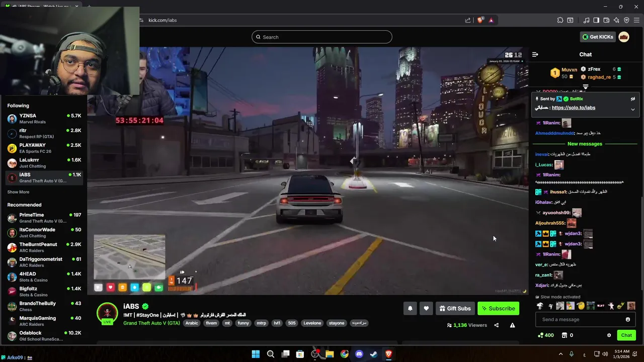Screen dimensions: 644x362
Task: Expand Show More under Following
Action: click(x=18, y=192)
